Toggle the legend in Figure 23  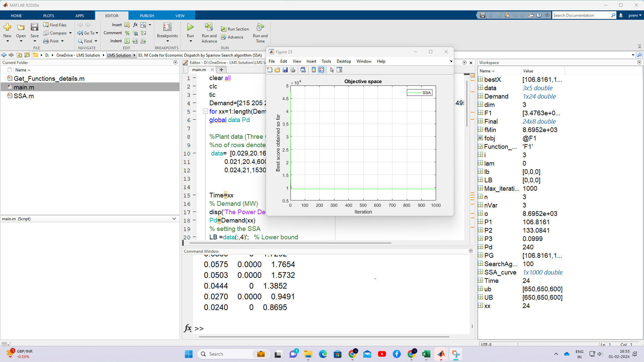(x=322, y=70)
